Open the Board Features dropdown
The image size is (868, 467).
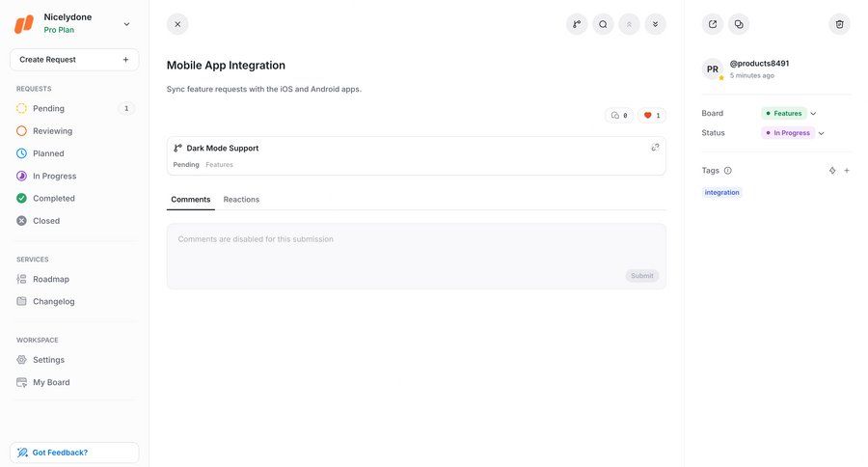pyautogui.click(x=789, y=114)
